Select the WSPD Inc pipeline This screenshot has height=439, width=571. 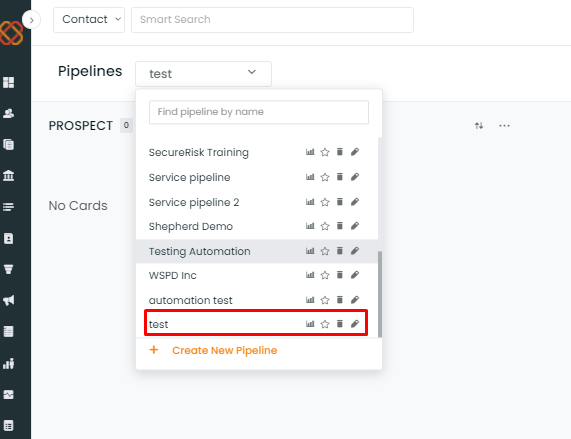[172, 276]
